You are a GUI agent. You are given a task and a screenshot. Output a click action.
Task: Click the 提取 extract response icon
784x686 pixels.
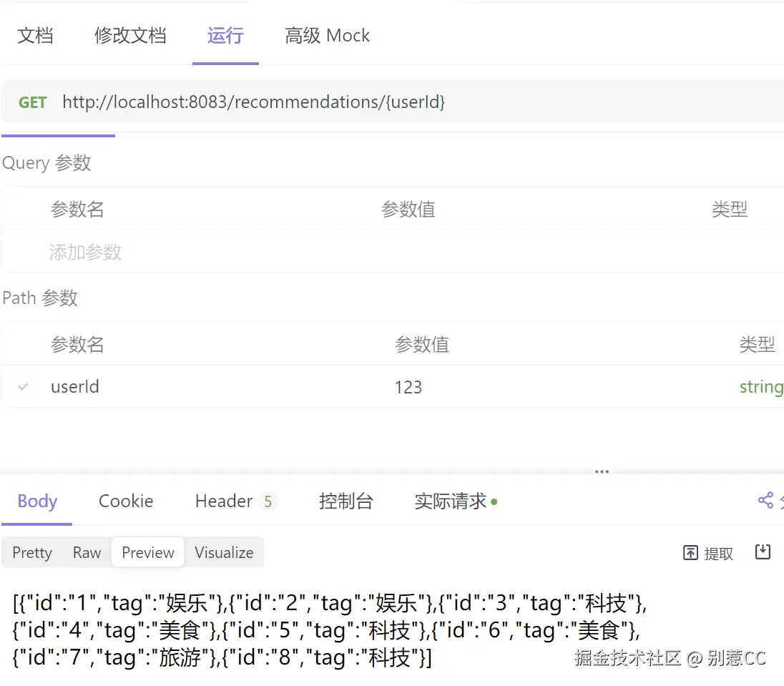point(707,552)
